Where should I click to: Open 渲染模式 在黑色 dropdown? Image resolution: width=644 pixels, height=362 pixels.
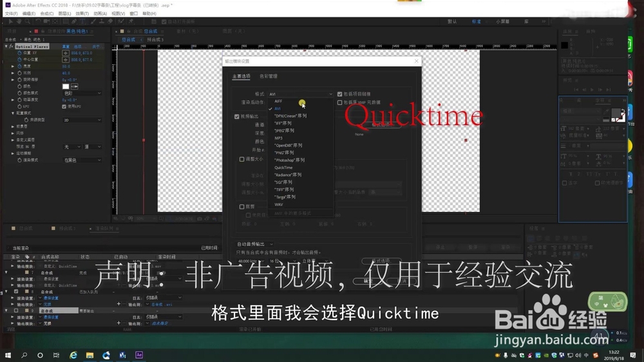pos(82,160)
